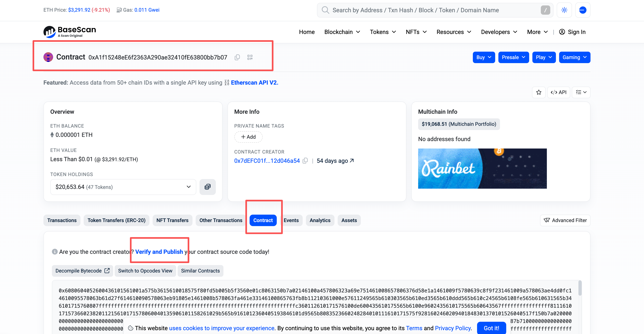The image size is (644, 334).
Task: Open the Blockchain nav dropdown
Action: [x=342, y=32]
